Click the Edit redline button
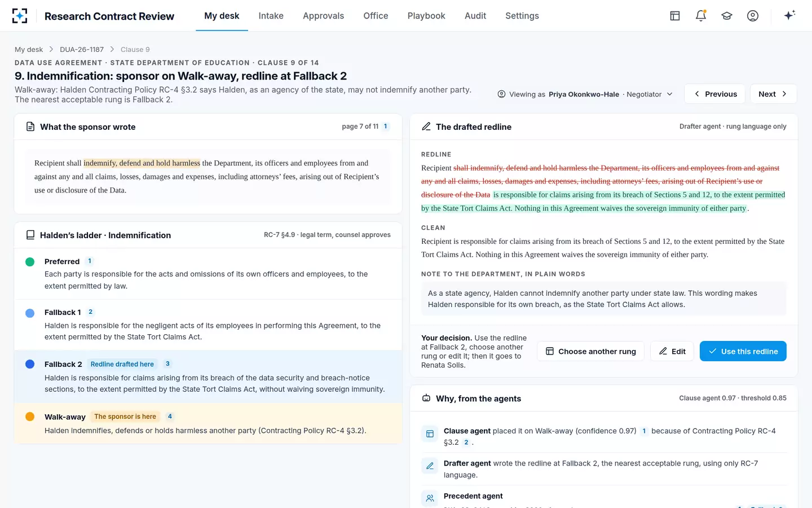812x508 pixels. point(672,351)
